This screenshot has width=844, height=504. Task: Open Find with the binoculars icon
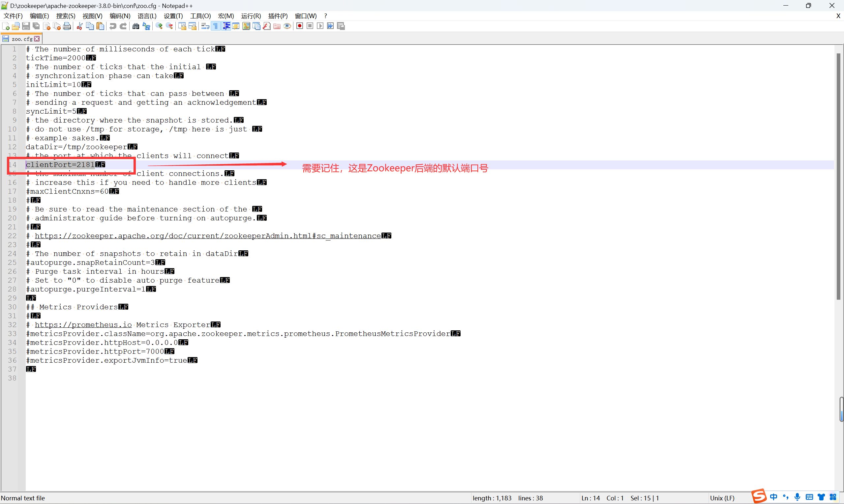(136, 26)
